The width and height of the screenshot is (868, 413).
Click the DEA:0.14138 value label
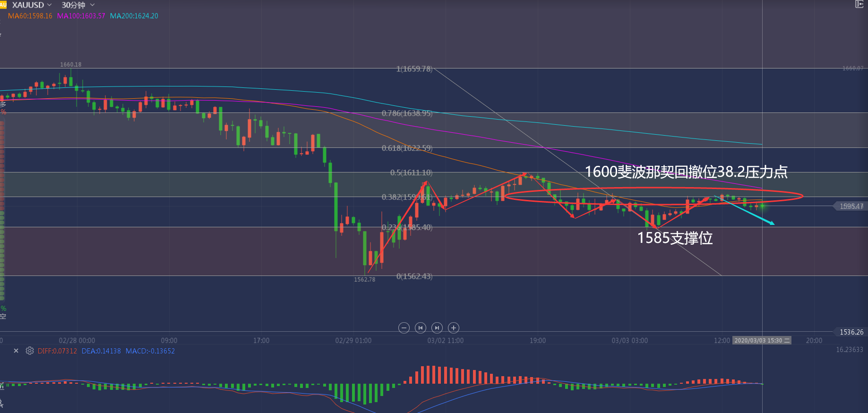point(101,351)
